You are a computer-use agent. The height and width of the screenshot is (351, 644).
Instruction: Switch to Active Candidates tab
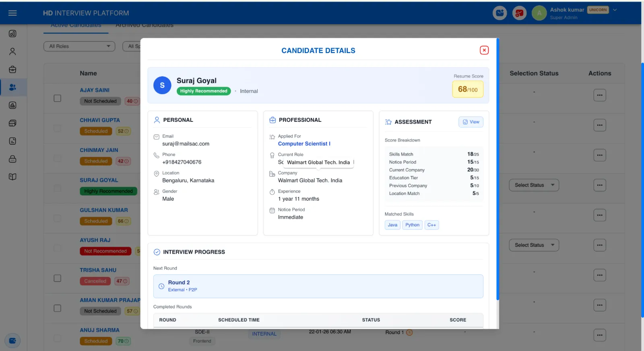76,25
